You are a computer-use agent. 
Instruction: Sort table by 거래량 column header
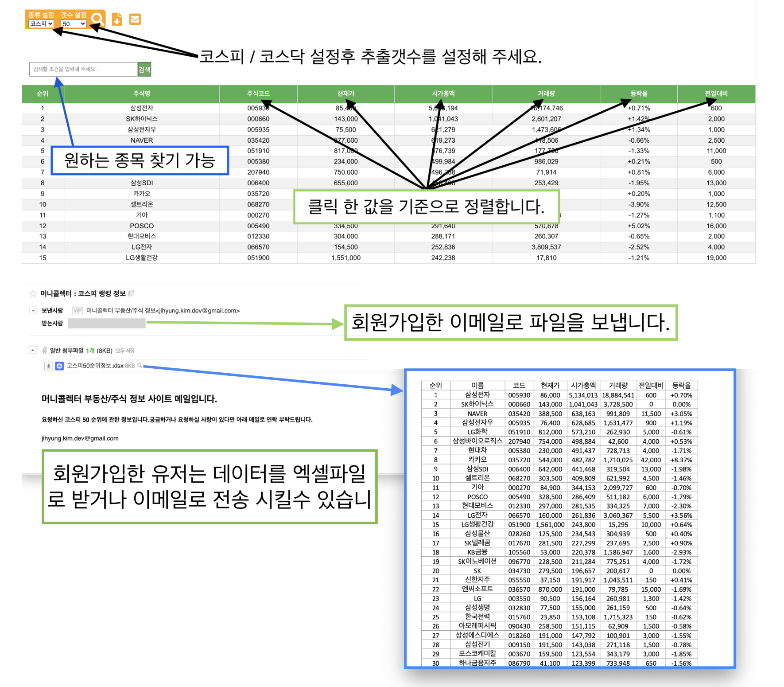(546, 94)
